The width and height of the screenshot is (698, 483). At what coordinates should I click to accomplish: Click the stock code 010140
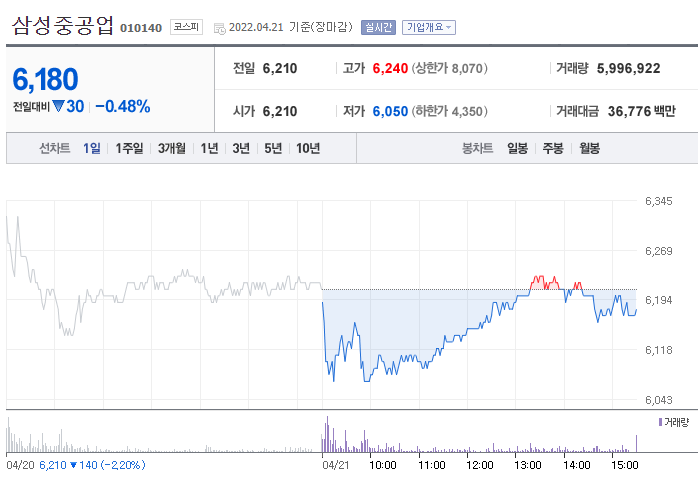tap(141, 28)
